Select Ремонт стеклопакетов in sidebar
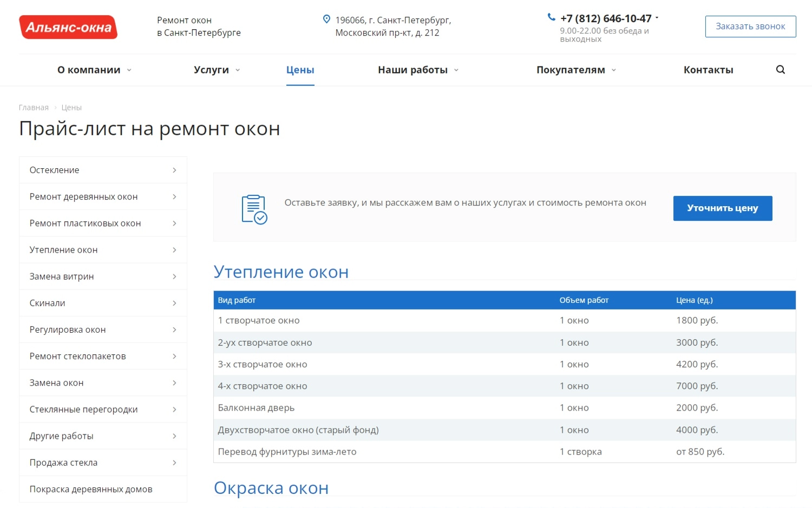Image resolution: width=812 pixels, height=508 pixels. point(103,357)
